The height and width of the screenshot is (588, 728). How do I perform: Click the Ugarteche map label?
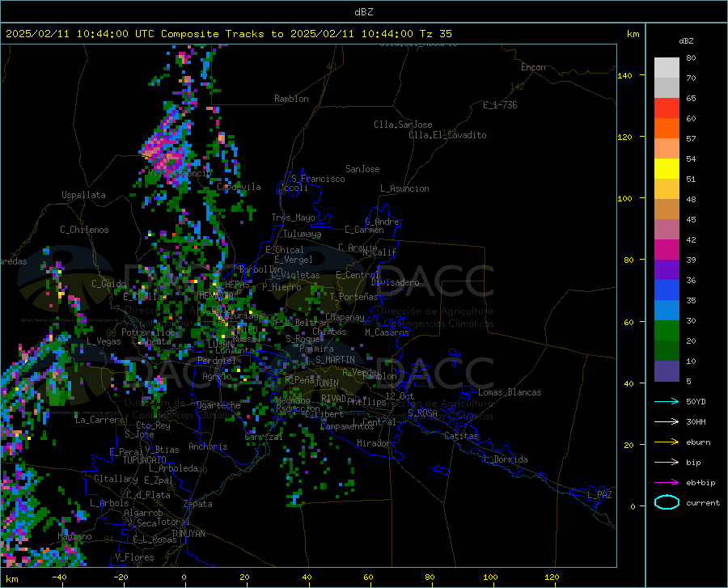218,405
